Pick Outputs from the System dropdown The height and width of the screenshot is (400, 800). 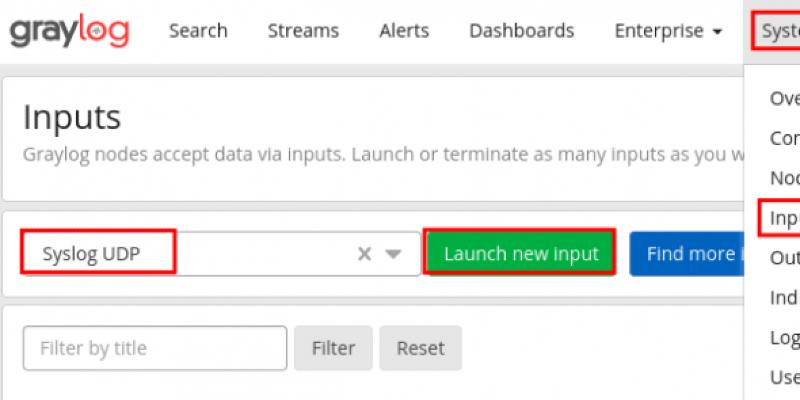point(784,258)
